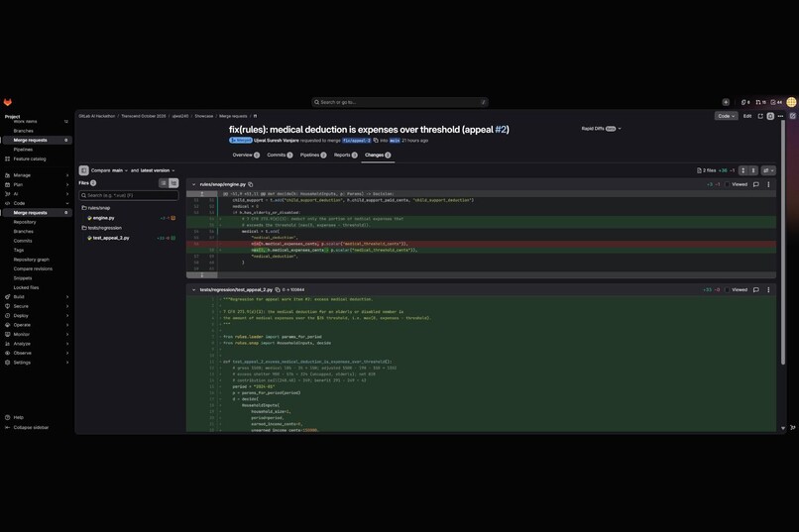This screenshot has height=532, width=799.
Task: Collapse rules/snap folder in file tree
Action: click(x=96, y=208)
